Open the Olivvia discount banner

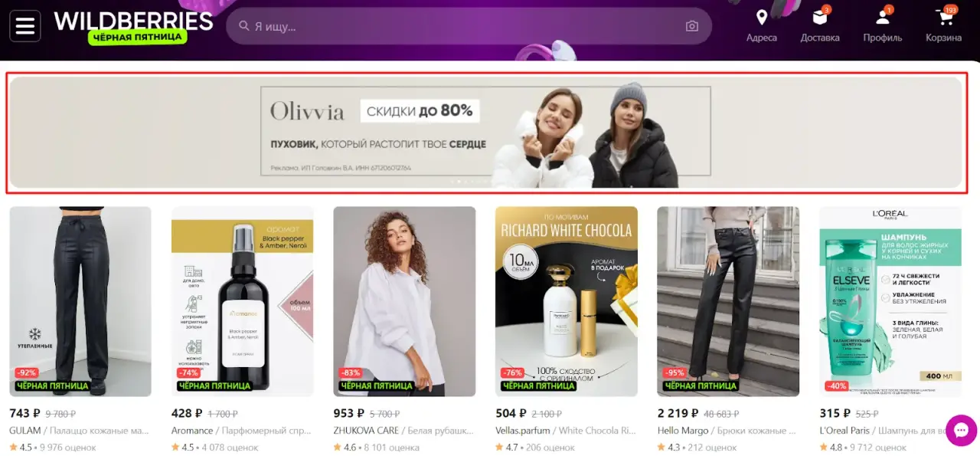[x=485, y=132]
